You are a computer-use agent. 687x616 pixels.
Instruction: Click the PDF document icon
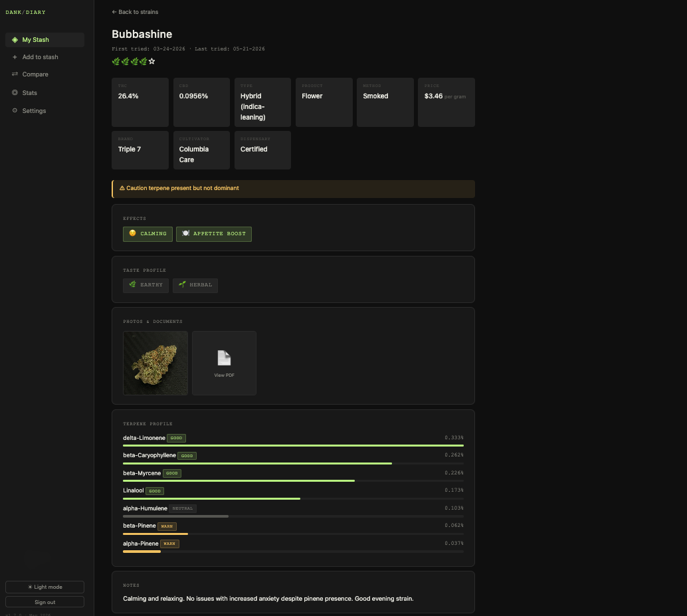(x=224, y=358)
